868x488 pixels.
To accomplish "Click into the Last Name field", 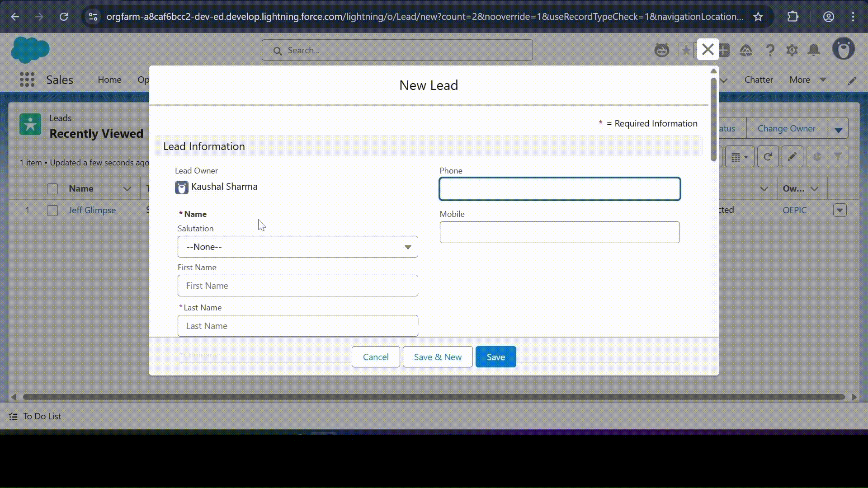I will pyautogui.click(x=297, y=326).
